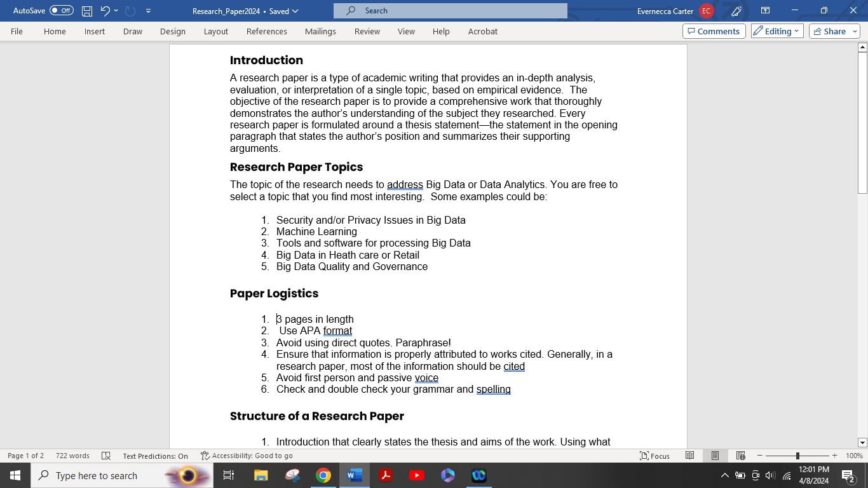Go to the Design tab
The image size is (868, 488).
coord(173,31)
